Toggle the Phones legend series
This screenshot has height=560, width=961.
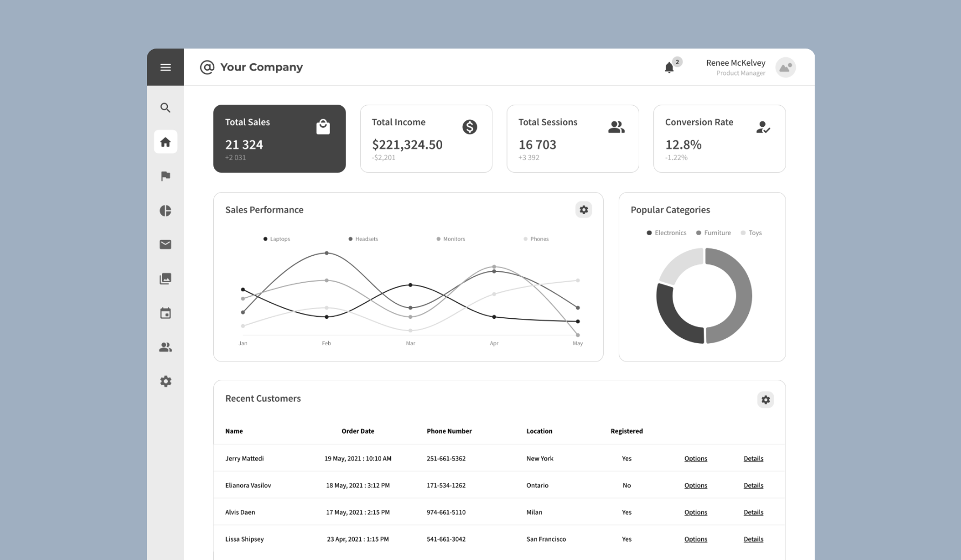click(536, 239)
